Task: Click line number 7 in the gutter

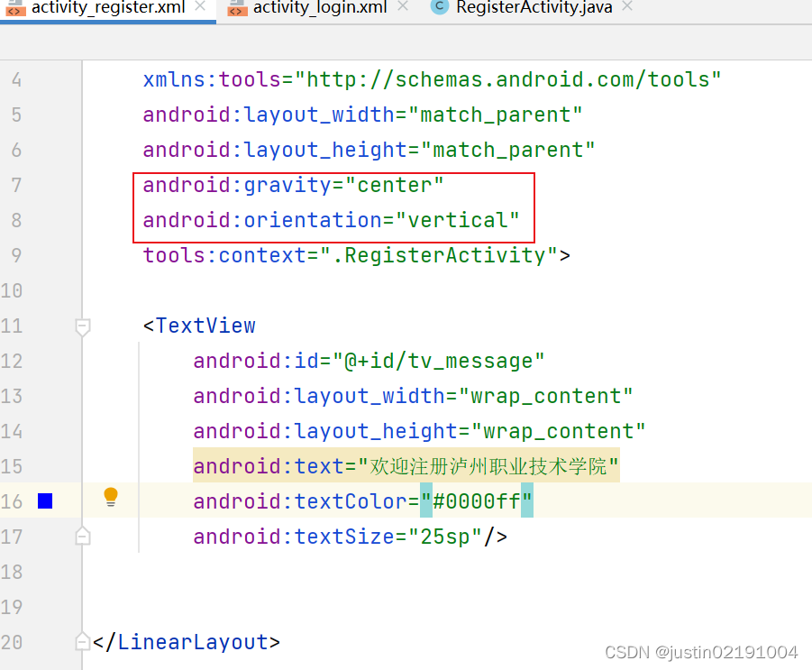Action: 16,185
